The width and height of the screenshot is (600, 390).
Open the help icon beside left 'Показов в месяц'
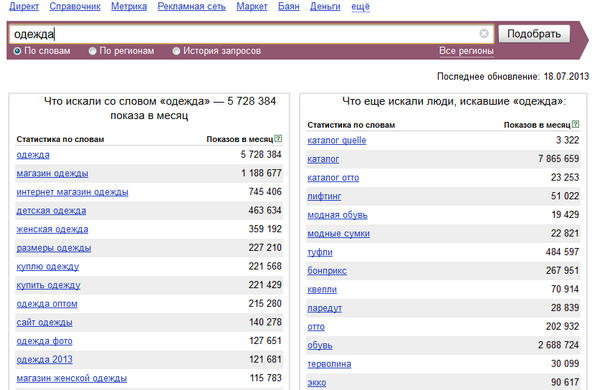(x=278, y=139)
